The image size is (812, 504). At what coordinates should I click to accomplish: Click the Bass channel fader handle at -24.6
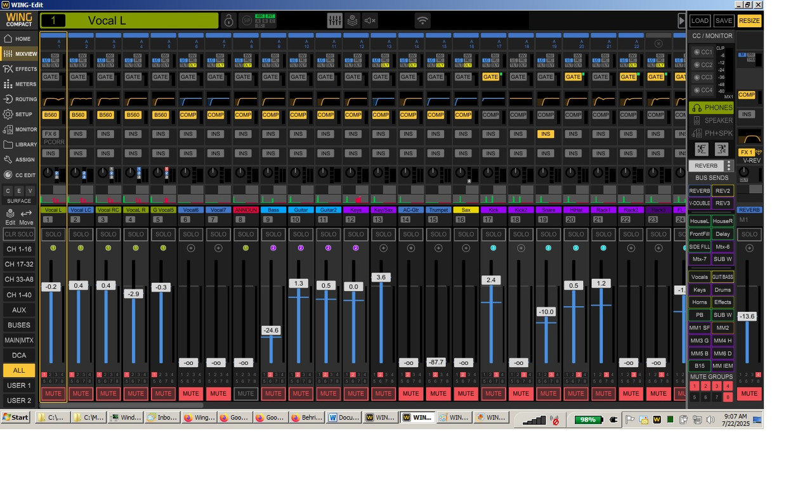click(x=271, y=330)
